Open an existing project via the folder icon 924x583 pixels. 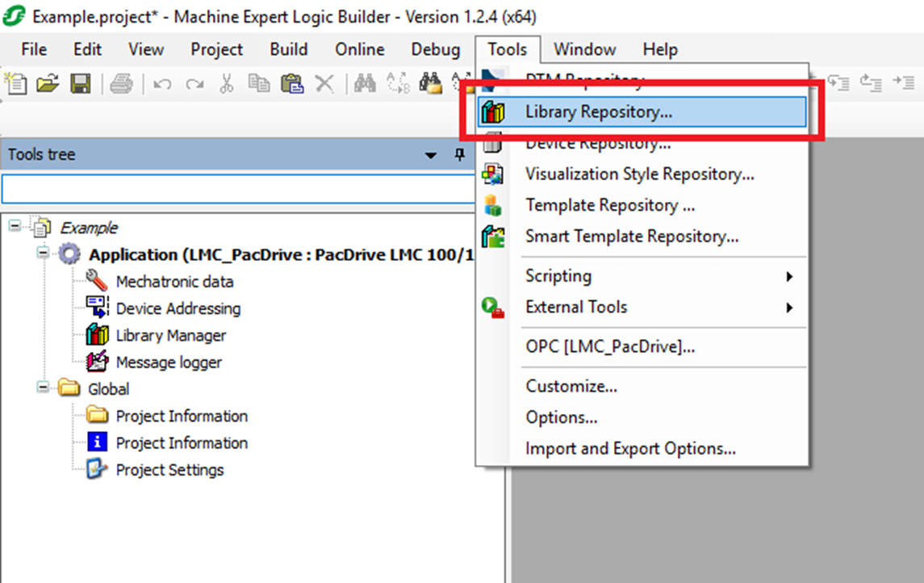[x=48, y=83]
